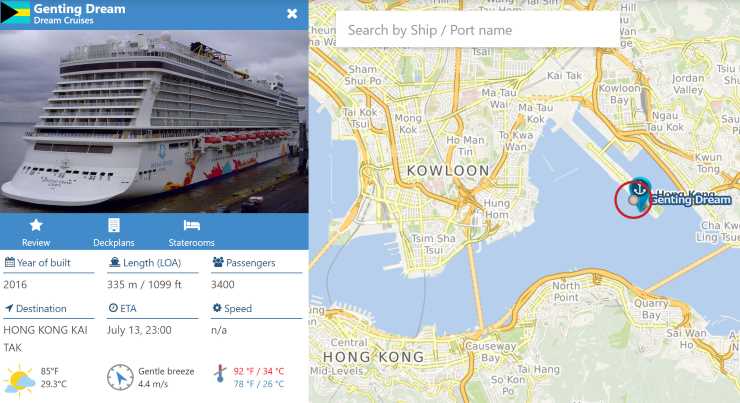The width and height of the screenshot is (740, 403).
Task: Click the Year of built calendar icon
Action: pos(9,262)
